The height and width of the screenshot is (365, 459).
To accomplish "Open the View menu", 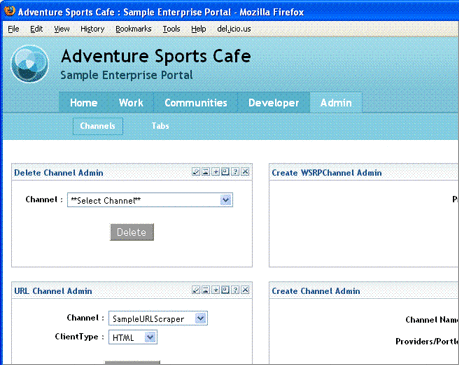I will tap(62, 29).
